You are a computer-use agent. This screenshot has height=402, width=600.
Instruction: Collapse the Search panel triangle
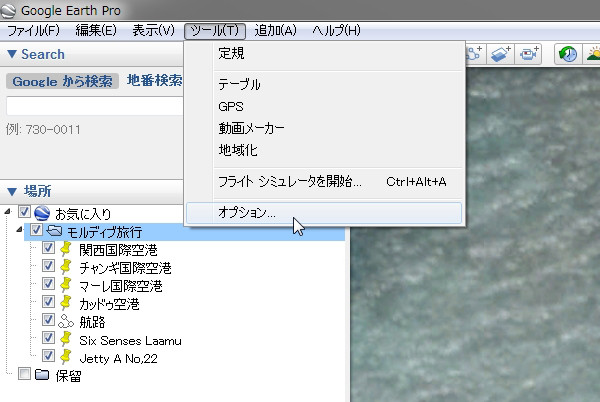12,54
